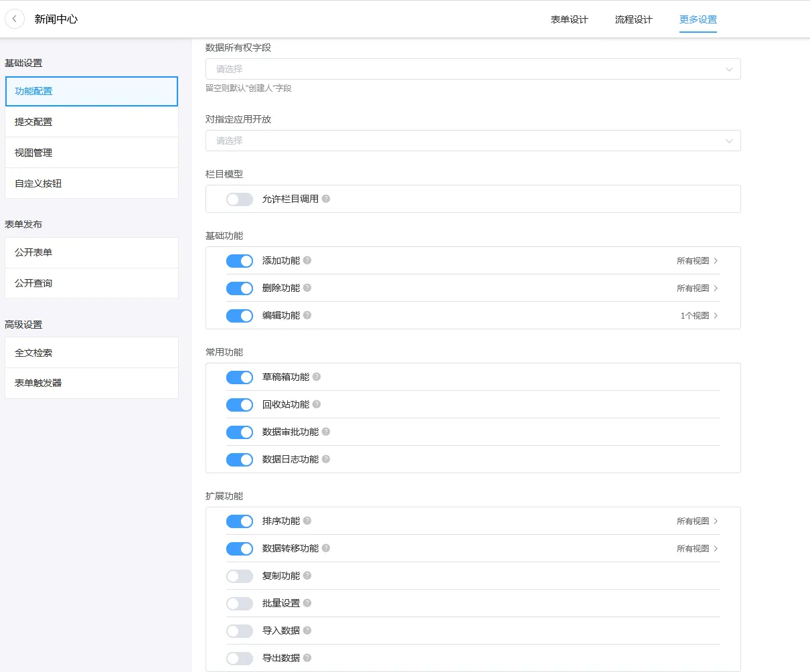Screen dimensions: 810x672
Task: Disable the 编辑功能 toggle
Action: (x=239, y=315)
